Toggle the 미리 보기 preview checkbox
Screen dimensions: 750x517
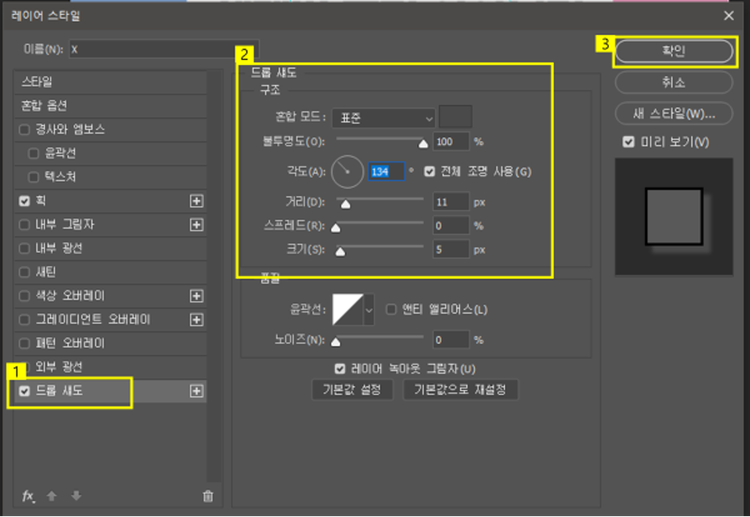(x=629, y=142)
